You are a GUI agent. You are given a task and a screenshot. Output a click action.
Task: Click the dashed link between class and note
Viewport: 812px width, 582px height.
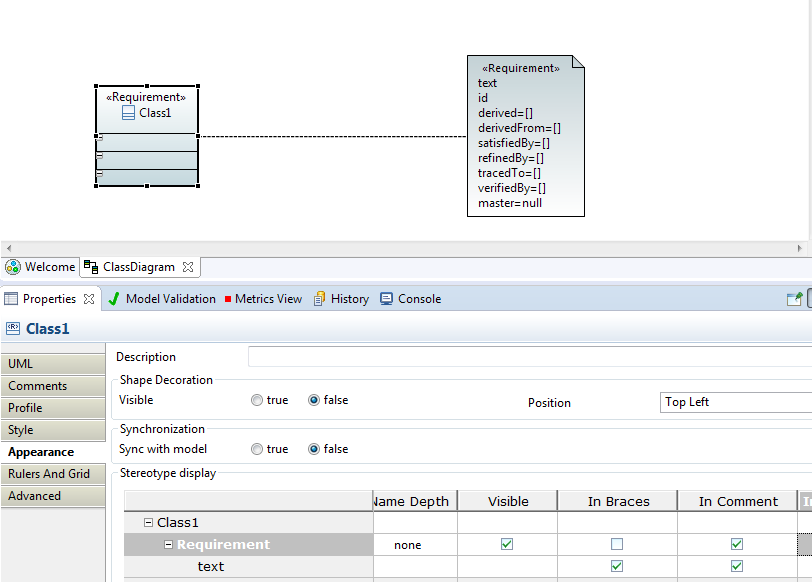point(332,137)
